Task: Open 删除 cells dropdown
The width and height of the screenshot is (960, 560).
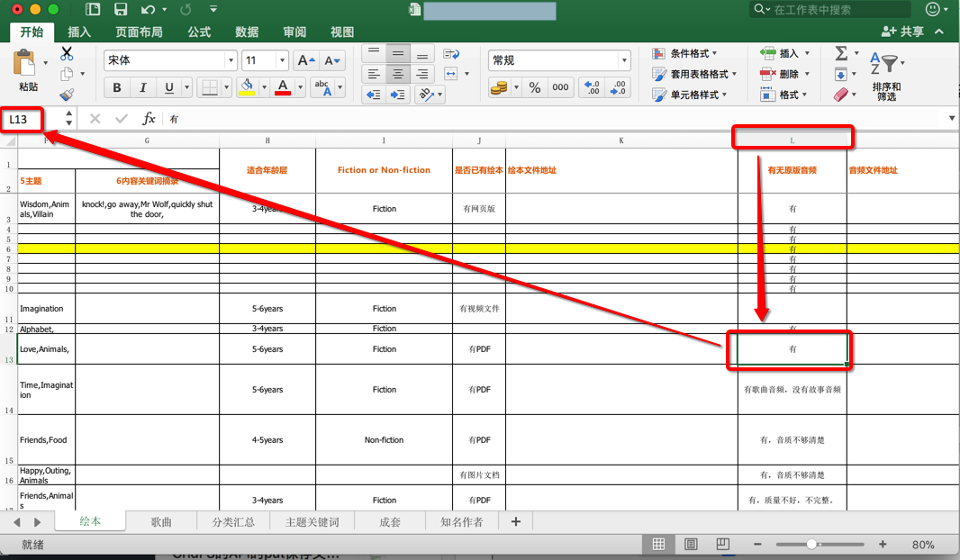Action: pyautogui.click(x=785, y=74)
